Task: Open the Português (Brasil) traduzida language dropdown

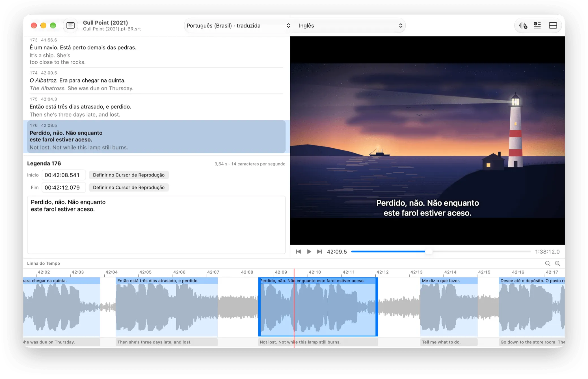Action: tap(238, 26)
